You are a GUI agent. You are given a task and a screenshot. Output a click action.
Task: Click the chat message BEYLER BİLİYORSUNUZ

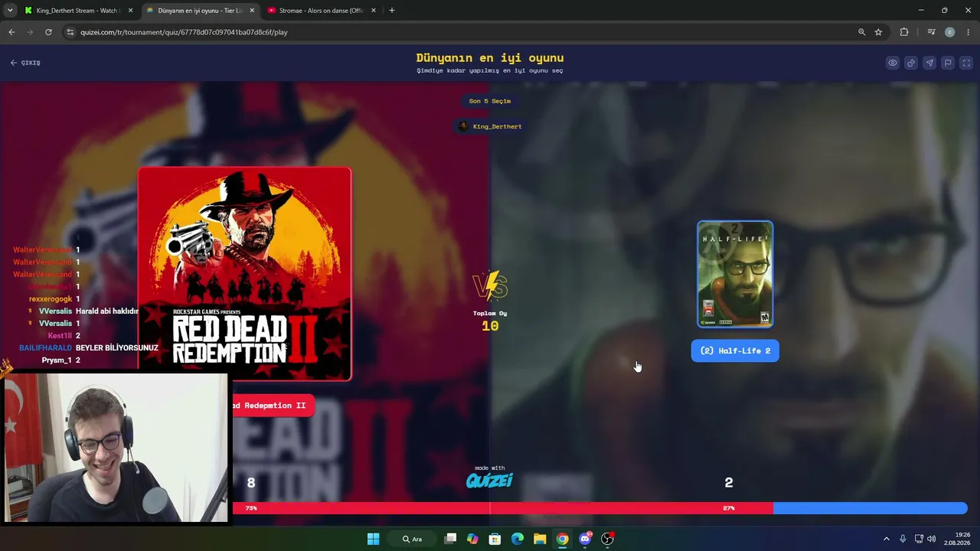pos(117,347)
